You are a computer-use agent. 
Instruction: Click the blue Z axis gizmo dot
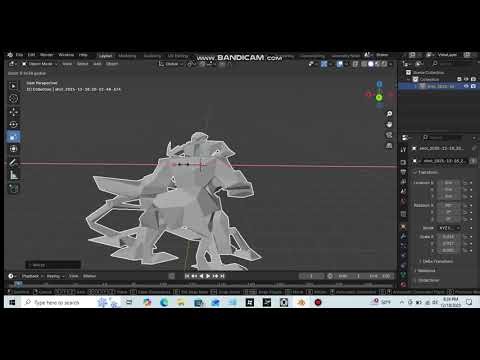pyautogui.click(x=379, y=84)
